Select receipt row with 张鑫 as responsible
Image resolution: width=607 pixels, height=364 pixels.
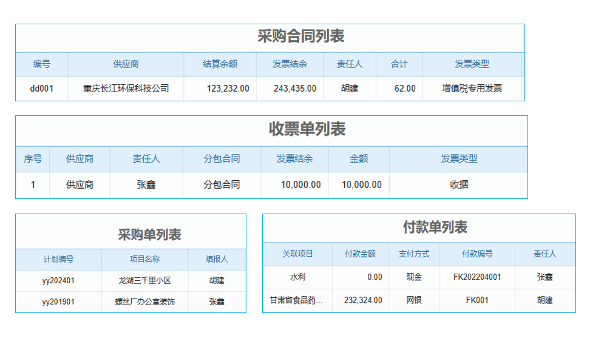pos(146,185)
